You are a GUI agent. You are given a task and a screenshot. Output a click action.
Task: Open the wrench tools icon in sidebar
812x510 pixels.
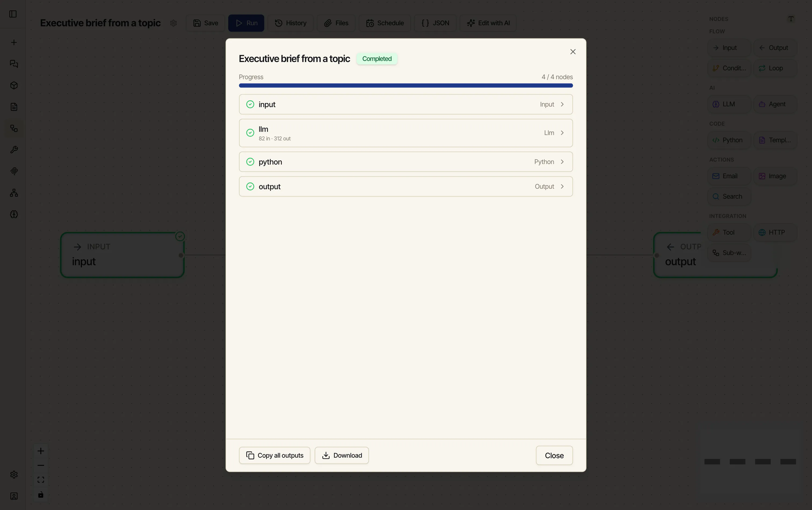pyautogui.click(x=14, y=150)
